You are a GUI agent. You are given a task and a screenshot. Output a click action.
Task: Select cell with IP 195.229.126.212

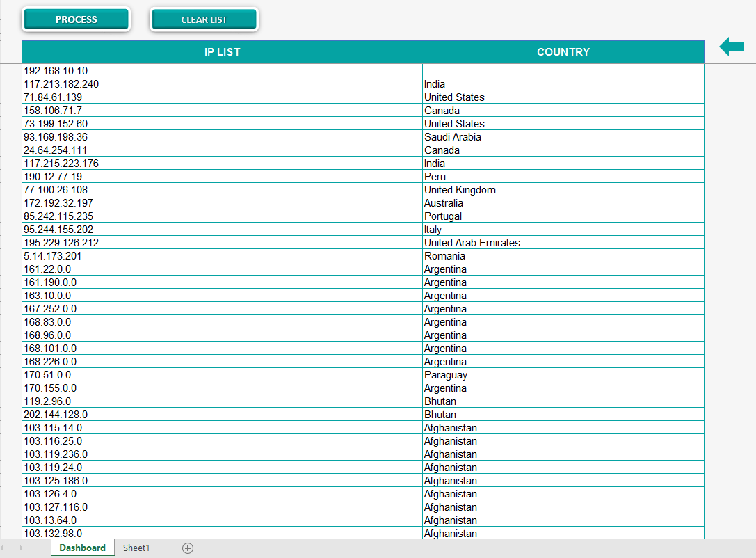(x=223, y=243)
